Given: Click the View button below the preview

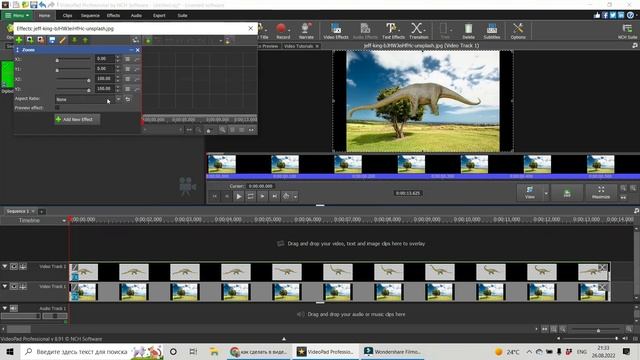Looking at the screenshot, I should [530, 192].
